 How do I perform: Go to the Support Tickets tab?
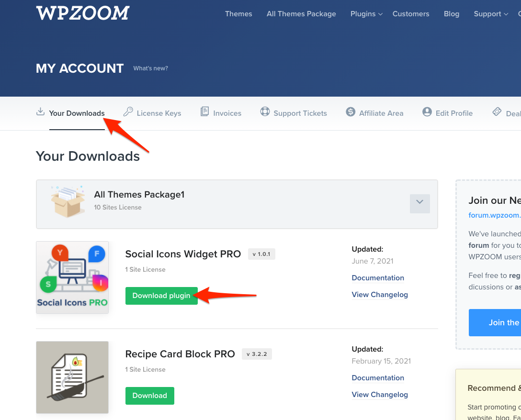(300, 113)
